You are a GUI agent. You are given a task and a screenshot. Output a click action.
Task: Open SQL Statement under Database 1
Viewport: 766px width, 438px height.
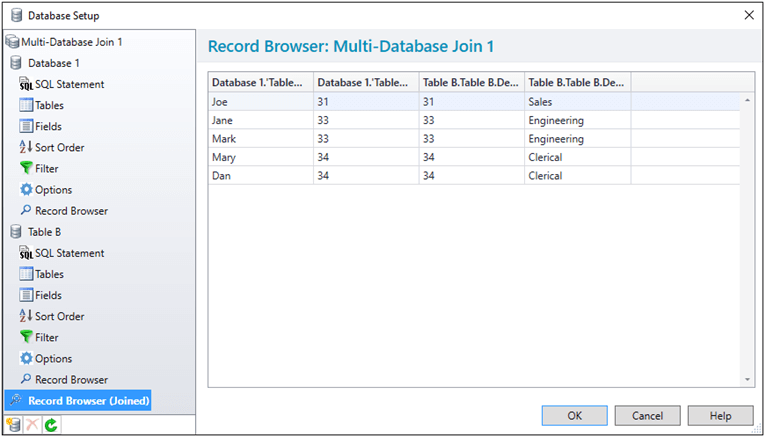62,84
